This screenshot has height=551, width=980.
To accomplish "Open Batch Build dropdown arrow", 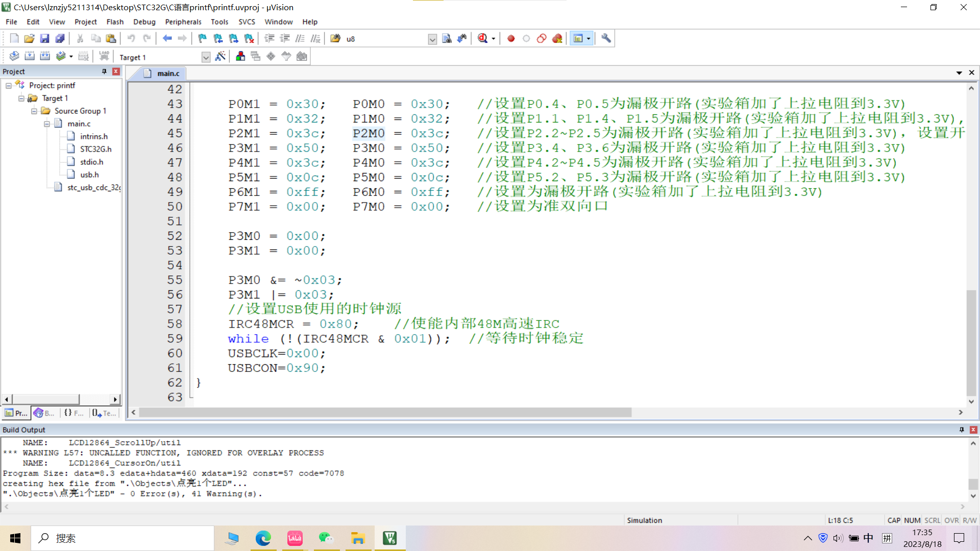I will point(71,57).
